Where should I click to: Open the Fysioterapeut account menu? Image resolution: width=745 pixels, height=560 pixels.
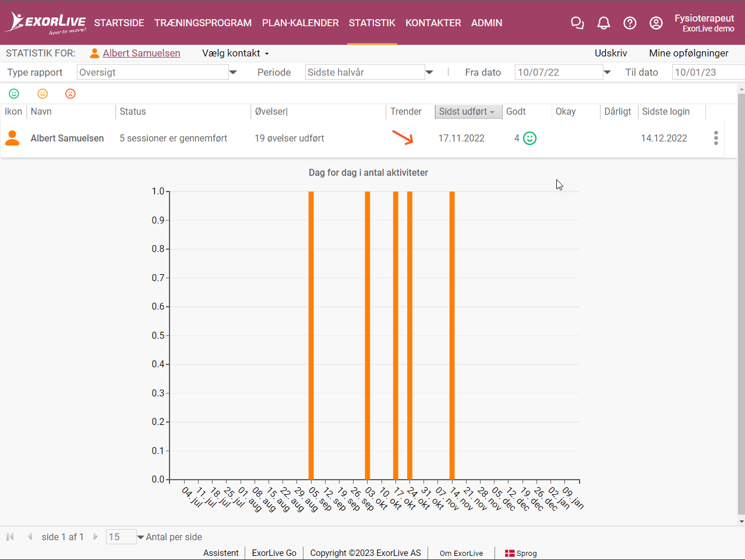pos(704,23)
